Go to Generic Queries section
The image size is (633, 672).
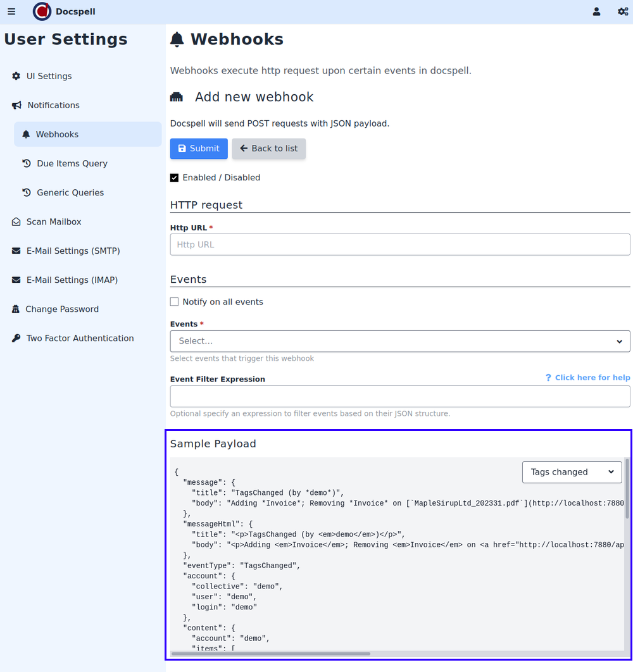pyautogui.click(x=70, y=192)
